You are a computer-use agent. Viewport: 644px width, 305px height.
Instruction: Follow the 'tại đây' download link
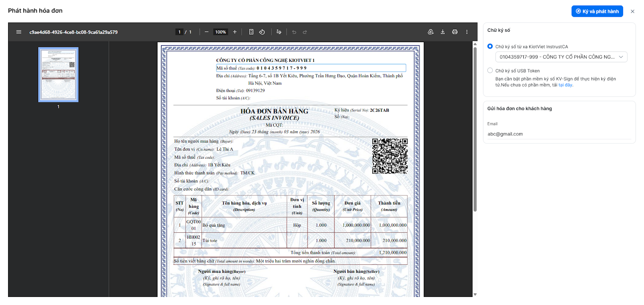point(565,85)
